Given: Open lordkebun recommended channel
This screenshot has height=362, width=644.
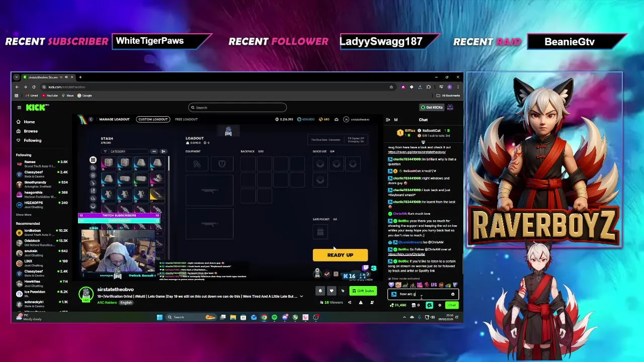Looking at the screenshot, I should coord(42,232).
